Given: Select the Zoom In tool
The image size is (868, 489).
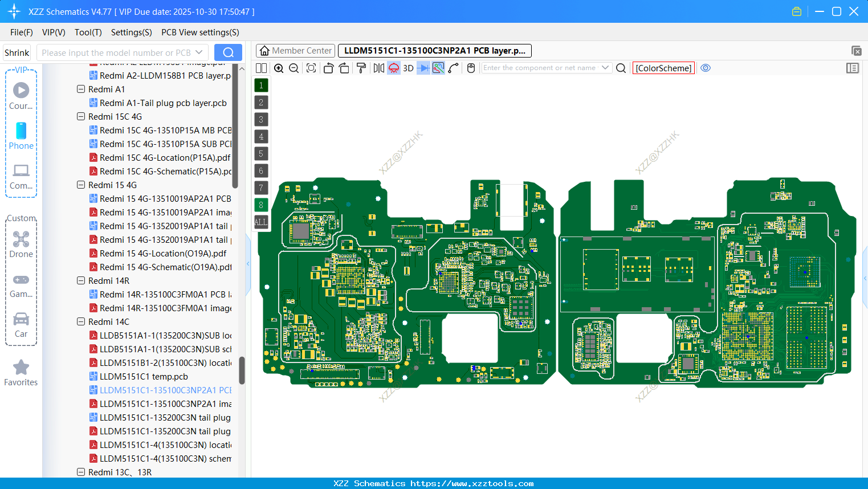Looking at the screenshot, I should pyautogui.click(x=279, y=68).
